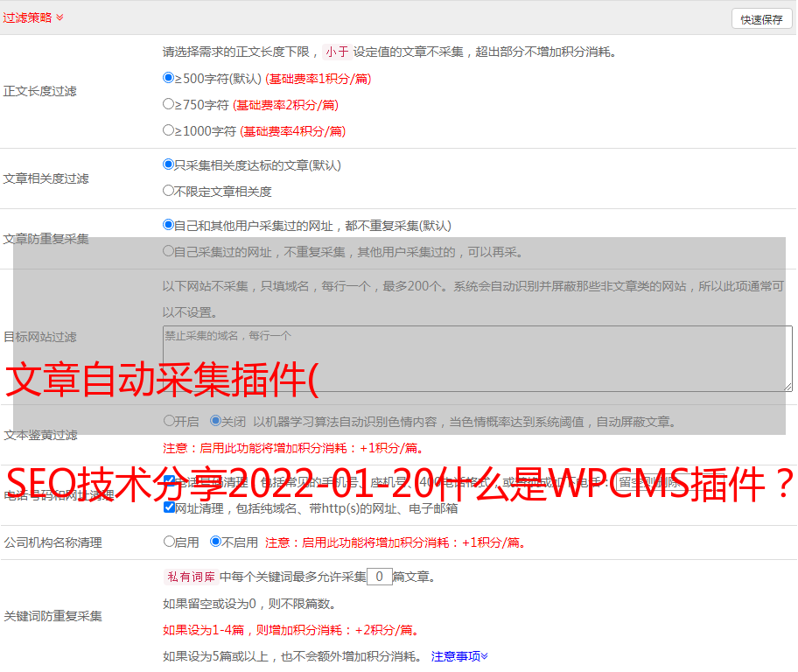Click the text 如果留空或设为0,则不限篇数。
798x672 pixels.
pyautogui.click(x=250, y=604)
